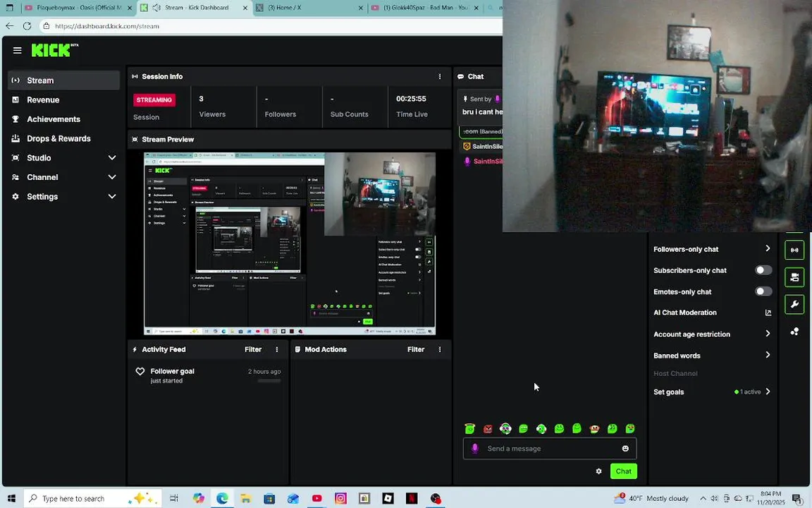The width and height of the screenshot is (812, 508).
Task: Reload the Kick dashboard page
Action: coord(27,26)
